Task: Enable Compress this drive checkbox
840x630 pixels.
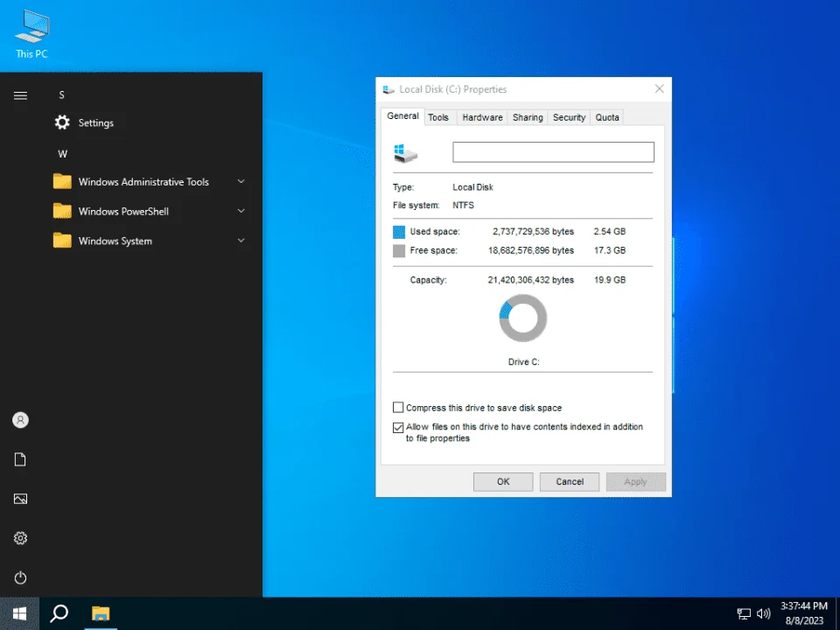Action: (x=398, y=408)
